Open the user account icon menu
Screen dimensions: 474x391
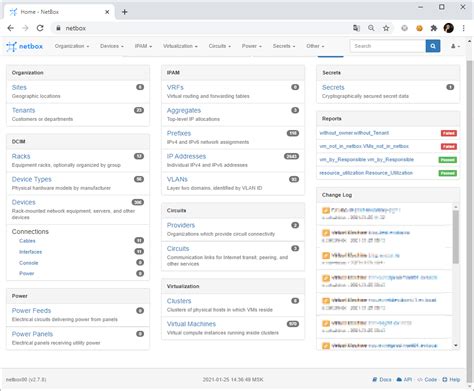[455, 46]
